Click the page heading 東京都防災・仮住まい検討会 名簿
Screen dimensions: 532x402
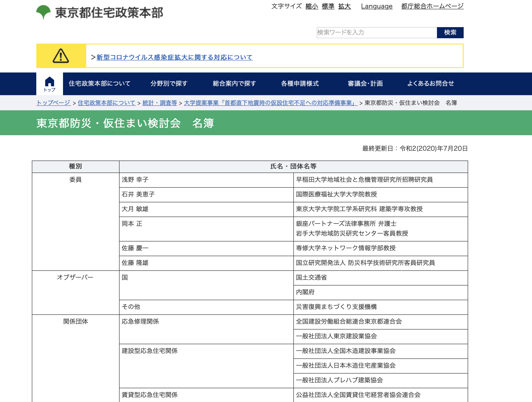click(x=125, y=123)
